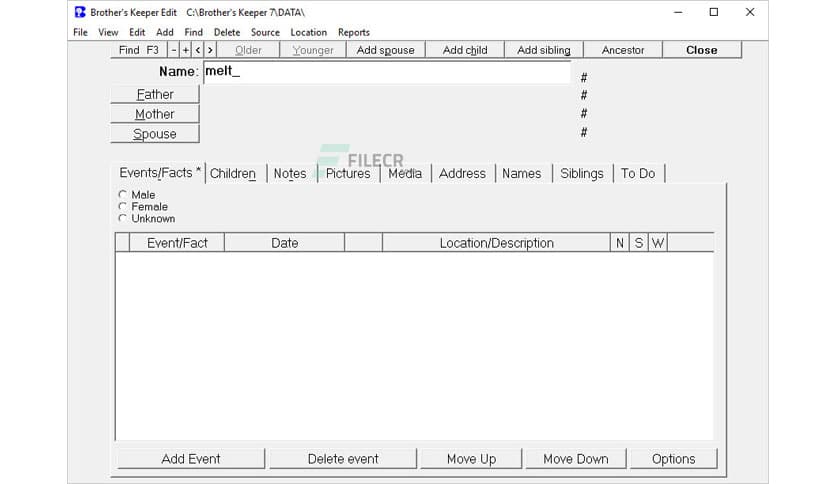
Task: Open the File menu
Action: (x=81, y=32)
